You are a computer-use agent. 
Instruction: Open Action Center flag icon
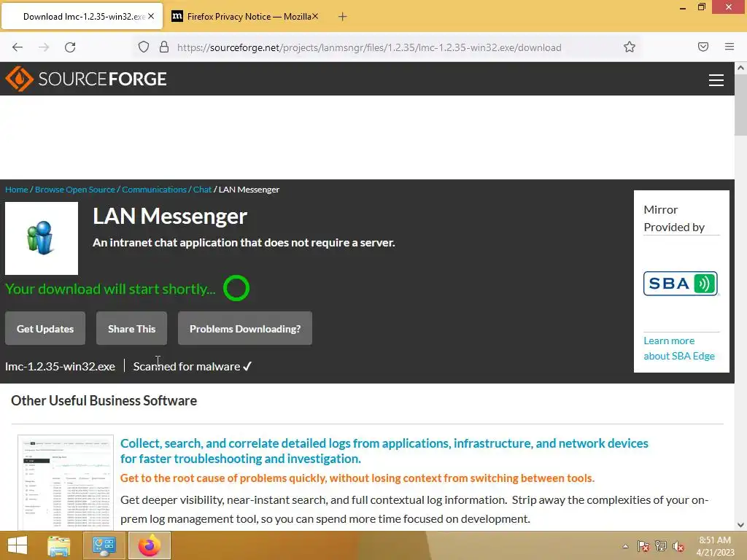coord(643,546)
